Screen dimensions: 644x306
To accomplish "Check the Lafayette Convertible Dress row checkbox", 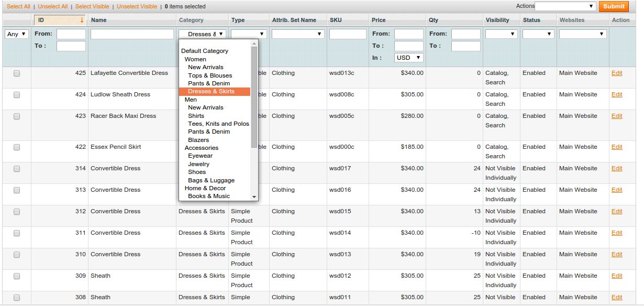I will 17,74.
